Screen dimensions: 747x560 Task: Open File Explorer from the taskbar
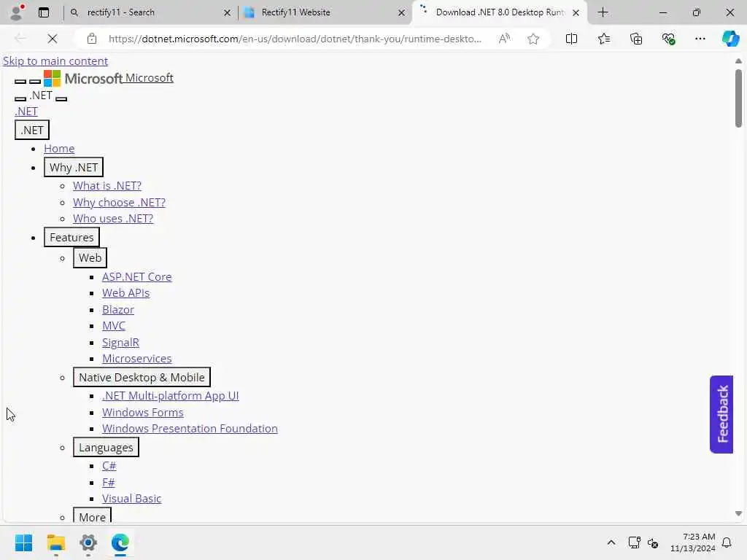[55, 542]
